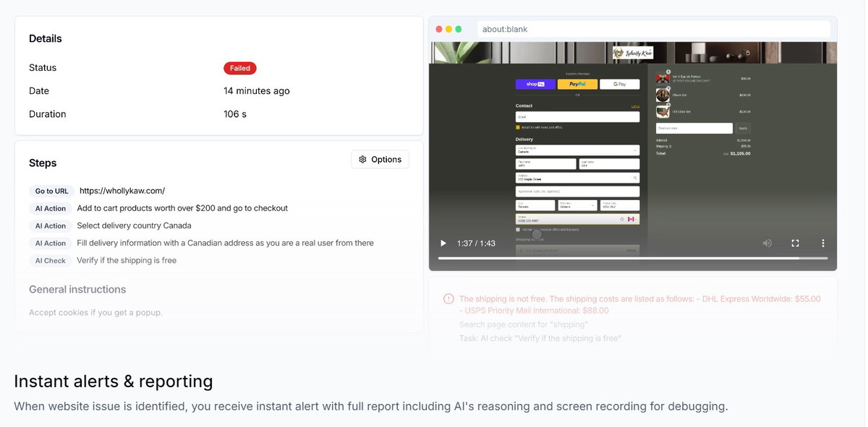Click the 'Instant alerts & reporting' heading
This screenshot has width=868, height=427.
(x=114, y=381)
